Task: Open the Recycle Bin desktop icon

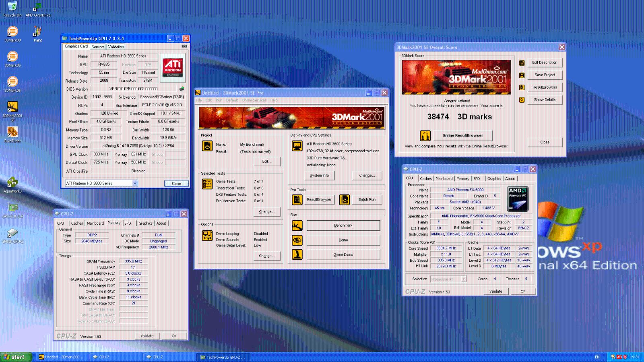Action: (12, 9)
